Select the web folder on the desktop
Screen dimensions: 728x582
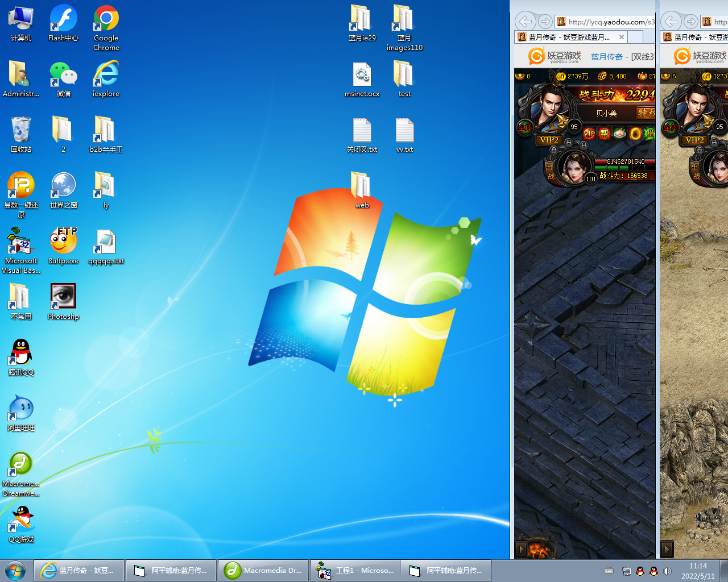pyautogui.click(x=362, y=191)
